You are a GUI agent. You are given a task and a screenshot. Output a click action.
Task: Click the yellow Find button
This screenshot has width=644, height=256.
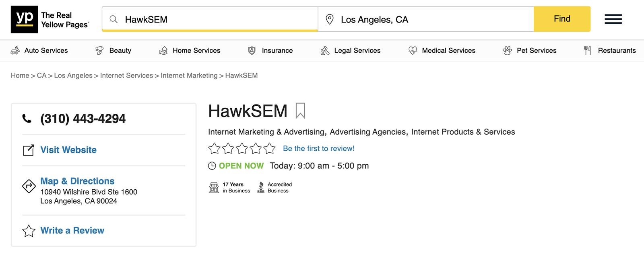pos(562,19)
